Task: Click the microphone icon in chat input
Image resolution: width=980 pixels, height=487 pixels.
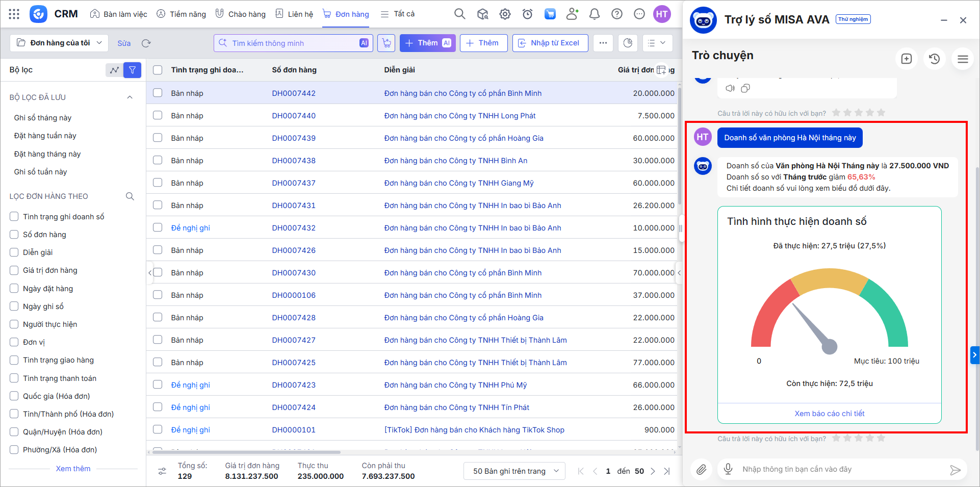Action: tap(728, 469)
